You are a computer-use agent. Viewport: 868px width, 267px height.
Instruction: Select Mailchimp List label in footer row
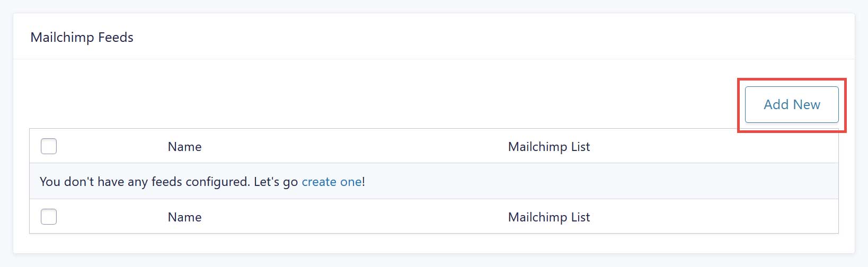pyautogui.click(x=549, y=217)
